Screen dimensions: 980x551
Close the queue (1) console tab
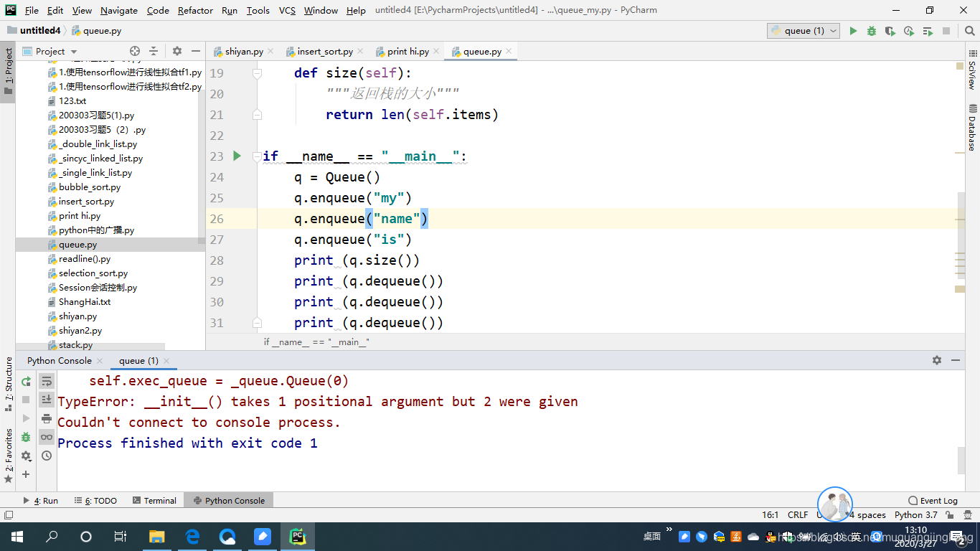166,360
